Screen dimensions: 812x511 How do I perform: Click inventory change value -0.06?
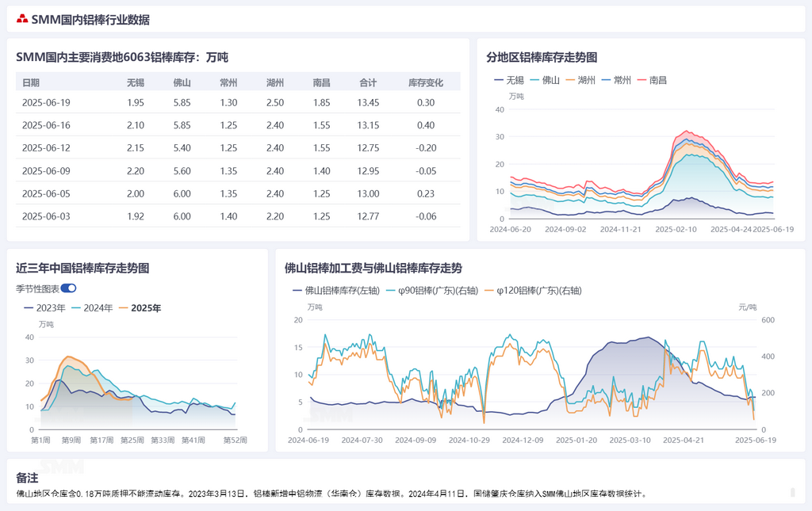426,216
